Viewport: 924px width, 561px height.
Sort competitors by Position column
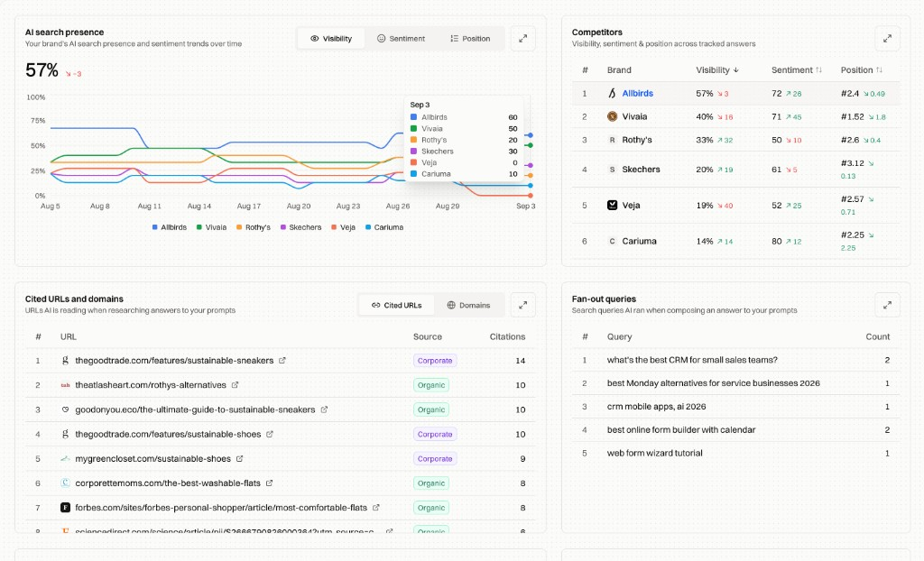point(862,70)
